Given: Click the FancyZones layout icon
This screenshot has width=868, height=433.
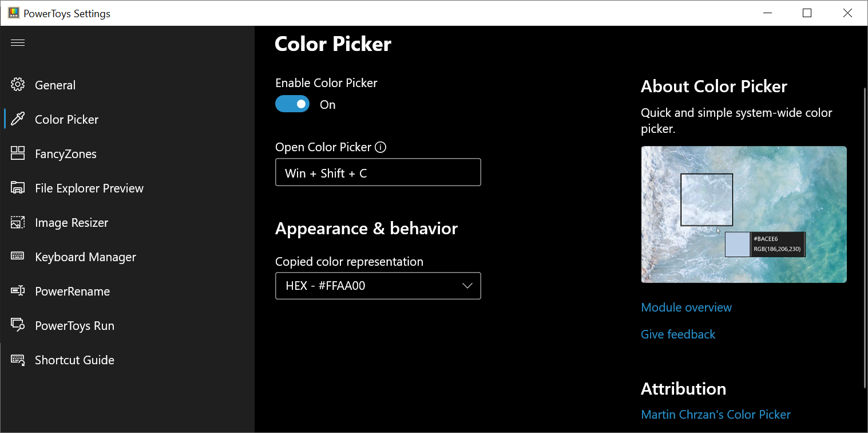Looking at the screenshot, I should (17, 153).
